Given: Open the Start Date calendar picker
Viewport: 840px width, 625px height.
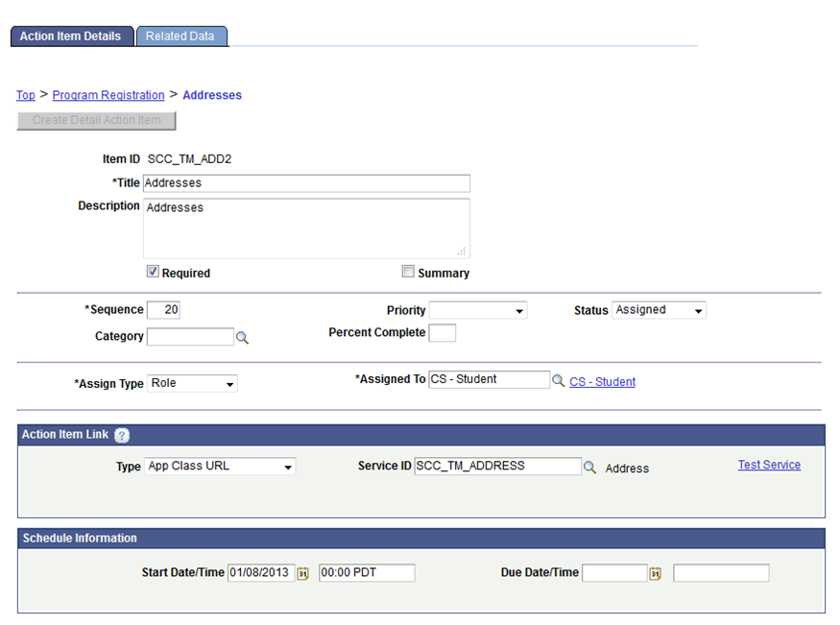Looking at the screenshot, I should tap(302, 572).
